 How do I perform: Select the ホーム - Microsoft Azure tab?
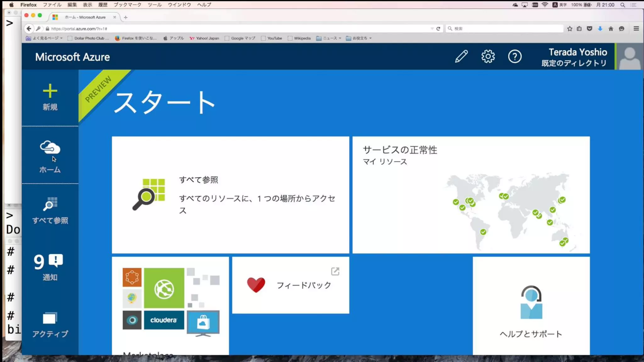tap(85, 17)
